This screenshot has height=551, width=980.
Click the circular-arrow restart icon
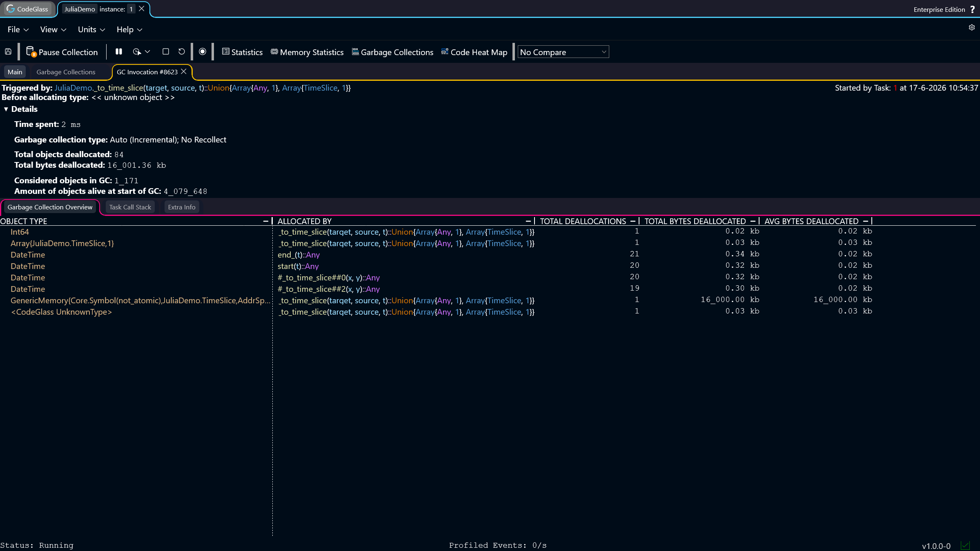click(x=182, y=52)
